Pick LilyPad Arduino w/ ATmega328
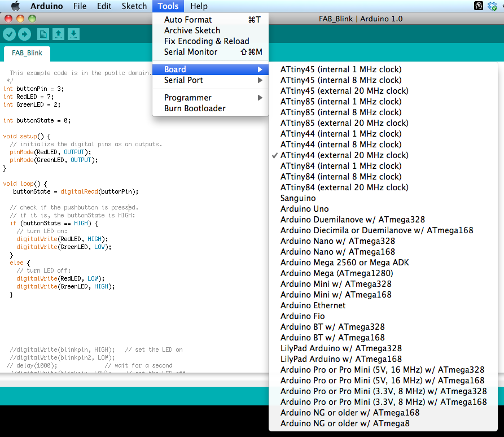Viewport: 504px width, 437px height. 383,348
